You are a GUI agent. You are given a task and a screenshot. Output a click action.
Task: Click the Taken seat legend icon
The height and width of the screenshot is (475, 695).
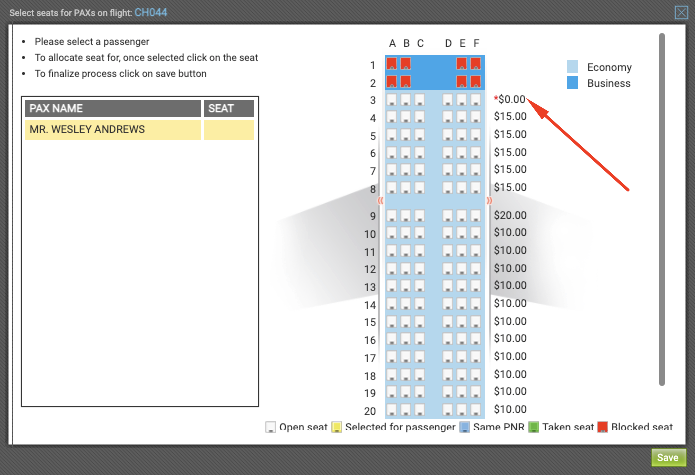point(534,427)
